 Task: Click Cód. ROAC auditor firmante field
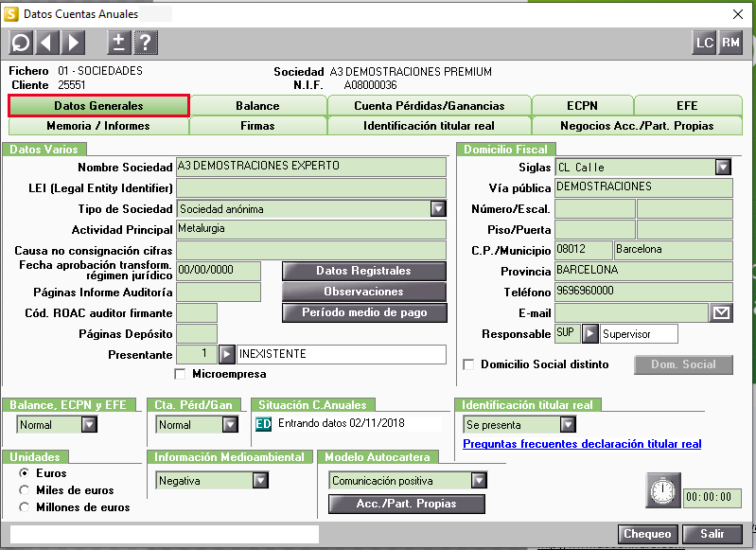click(197, 313)
